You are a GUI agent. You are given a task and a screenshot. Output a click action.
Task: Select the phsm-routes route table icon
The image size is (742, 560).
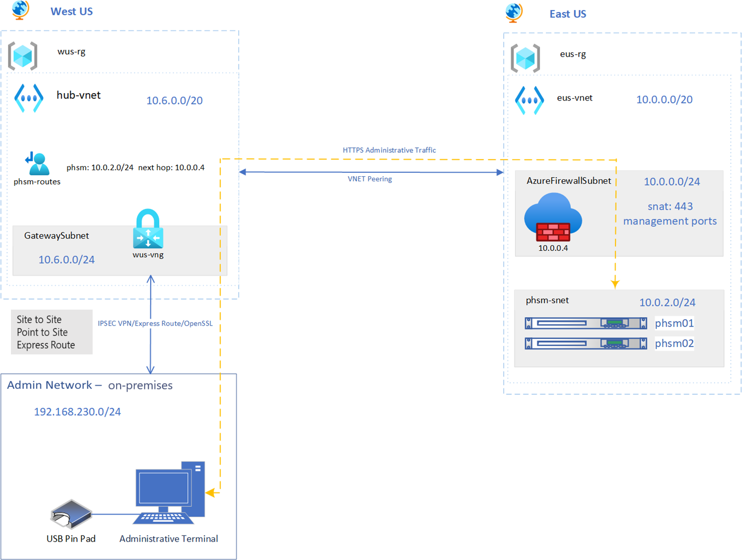pyautogui.click(x=37, y=164)
